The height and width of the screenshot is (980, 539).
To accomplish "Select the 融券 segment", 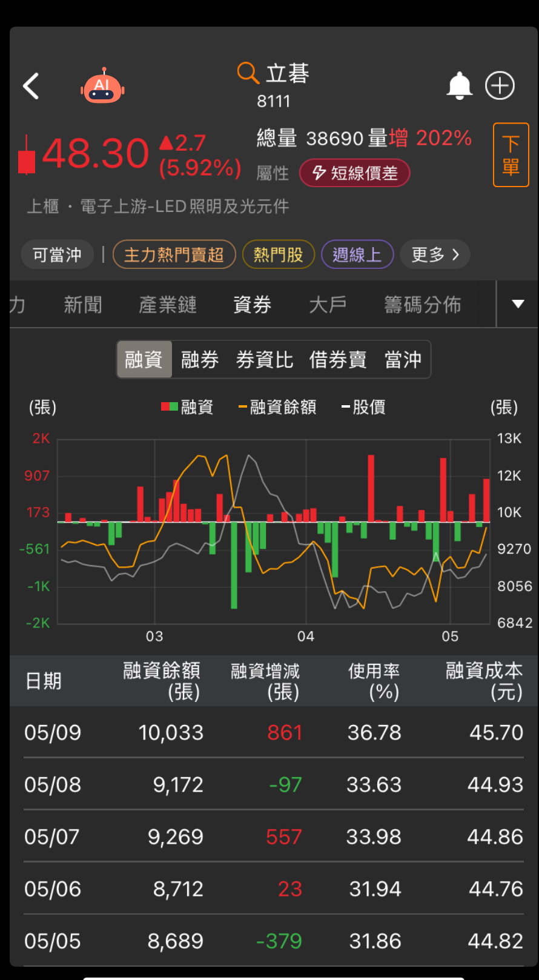I will 200,360.
